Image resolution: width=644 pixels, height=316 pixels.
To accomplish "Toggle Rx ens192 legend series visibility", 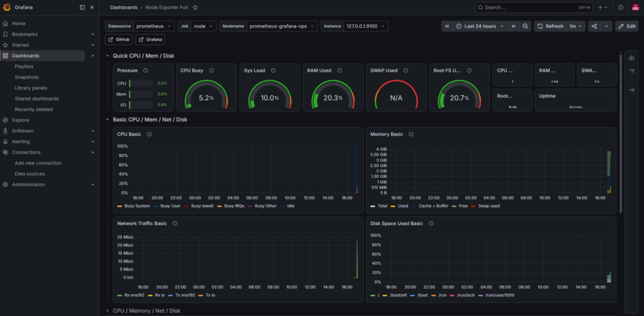I will pyautogui.click(x=130, y=295).
